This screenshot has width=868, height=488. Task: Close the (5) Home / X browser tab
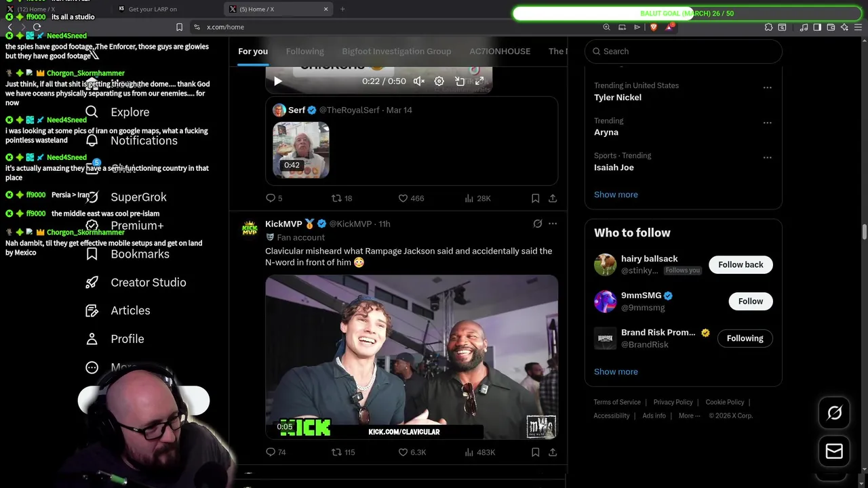(x=325, y=9)
